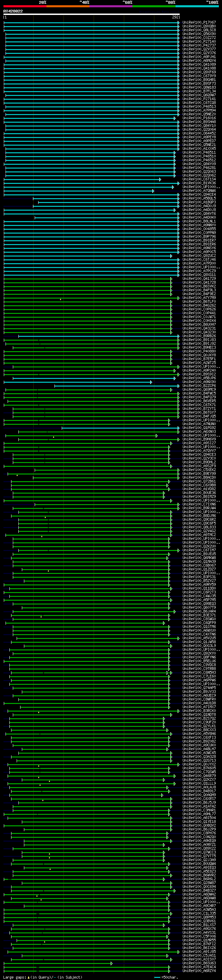Click the cyan alignment bar for UniRef100_B9RB26
The image size is (222, 980).
(x=99, y=336)
